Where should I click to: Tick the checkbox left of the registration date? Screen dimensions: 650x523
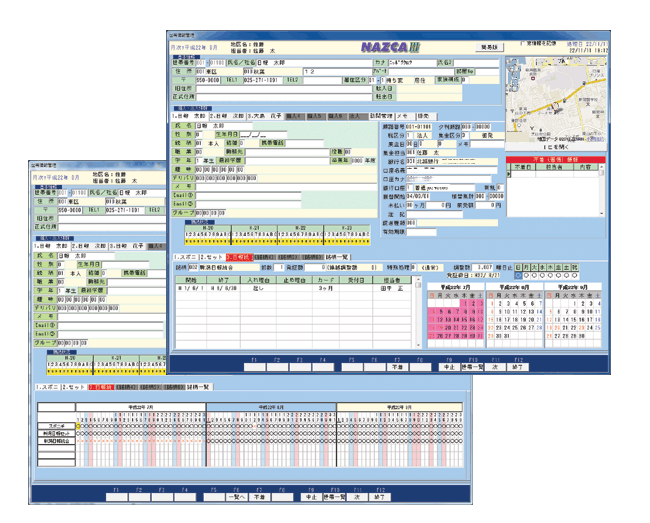pos(522,44)
